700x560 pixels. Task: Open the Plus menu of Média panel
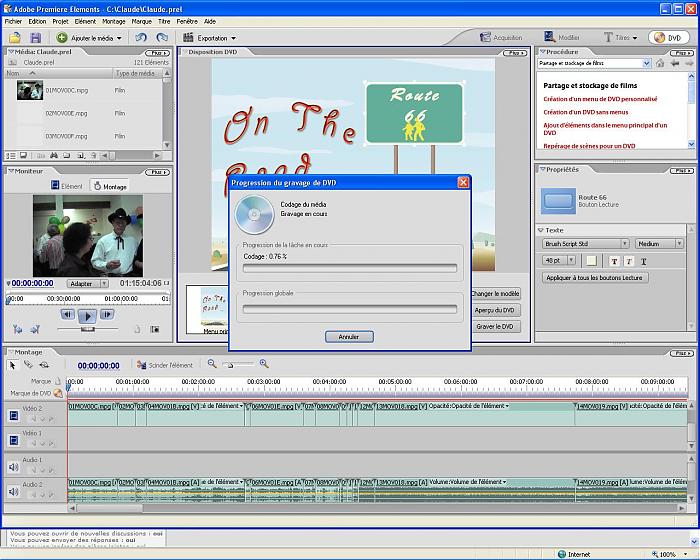tap(158, 53)
